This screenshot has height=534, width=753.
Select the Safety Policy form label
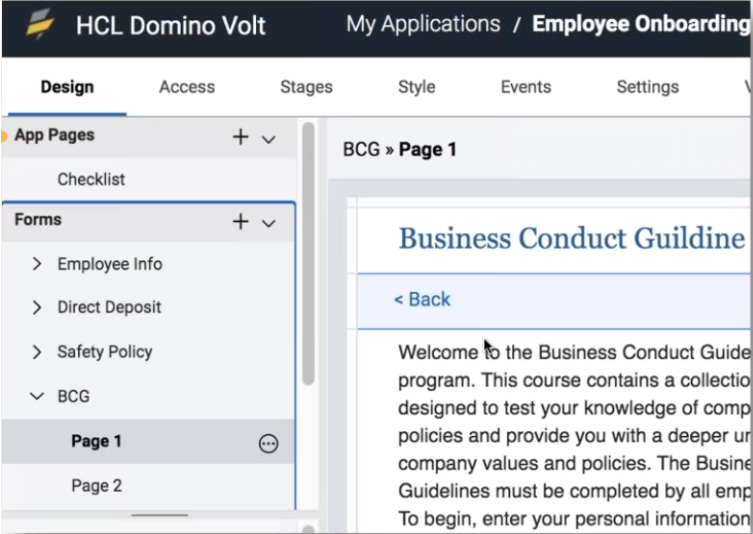coord(105,352)
